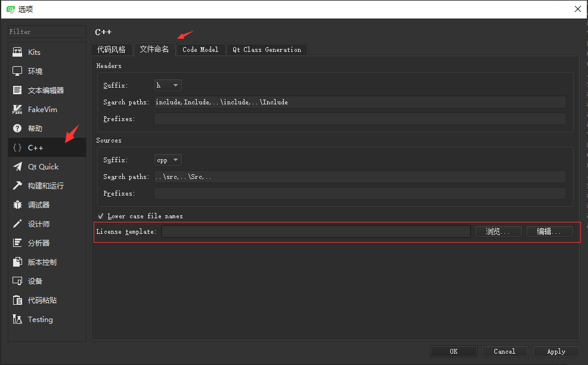Click the Qt Creator logo in title bar

[x=11, y=9]
